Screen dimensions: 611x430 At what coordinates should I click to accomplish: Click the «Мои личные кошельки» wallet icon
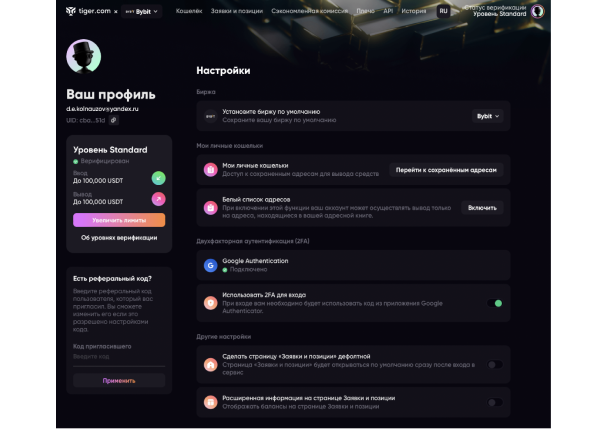(x=210, y=170)
